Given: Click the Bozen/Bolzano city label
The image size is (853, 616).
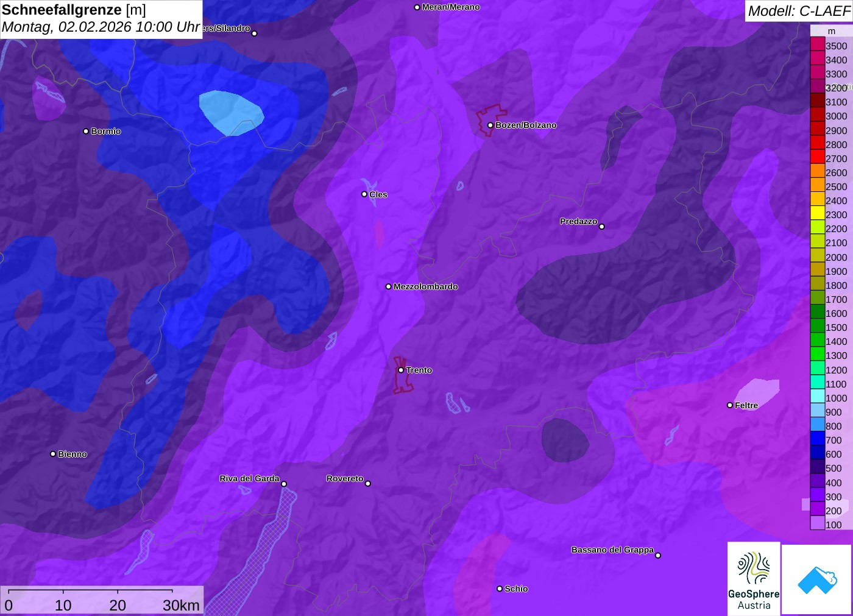Looking at the screenshot, I should pyautogui.click(x=526, y=125).
